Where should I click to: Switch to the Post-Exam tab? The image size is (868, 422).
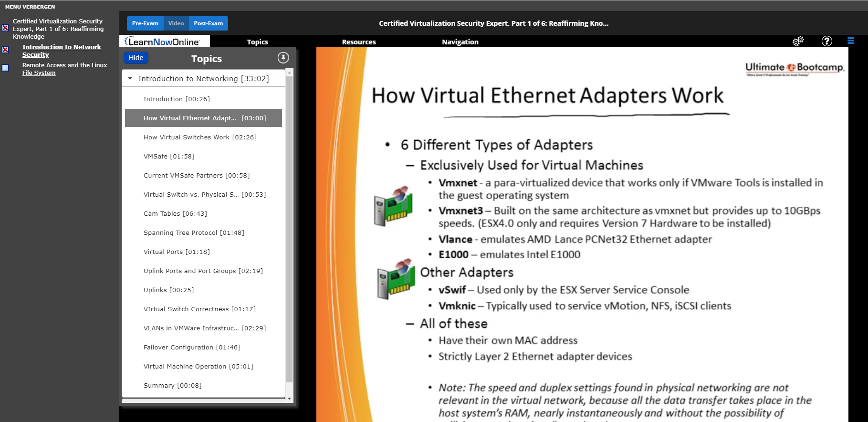[209, 23]
